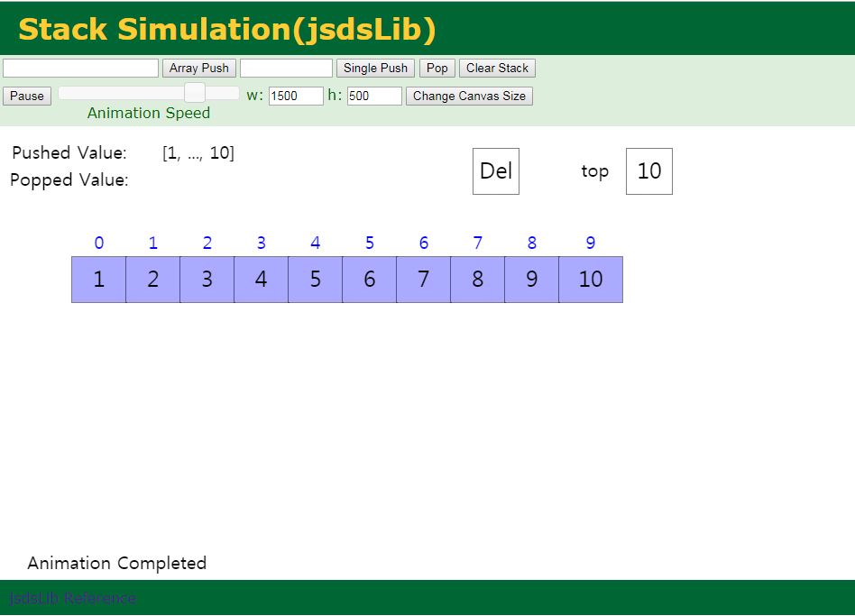The image size is (855, 616).
Task: Click the Popped Value label
Action: click(69, 179)
